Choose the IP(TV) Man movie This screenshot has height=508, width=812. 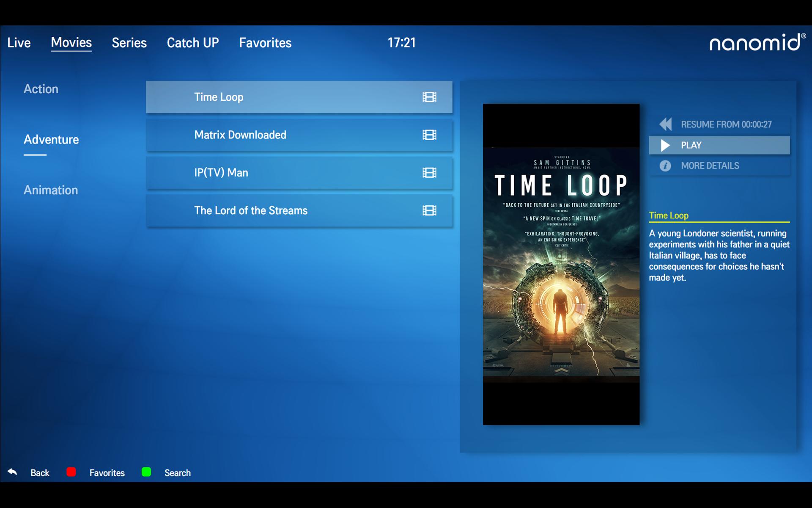(299, 173)
